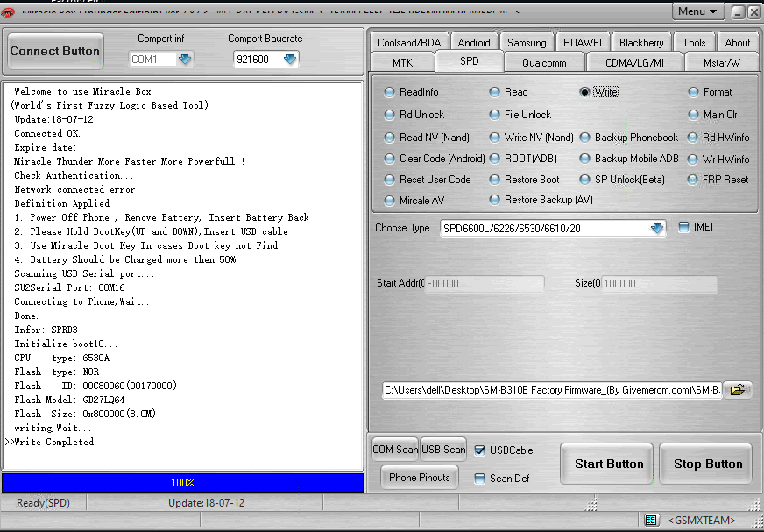Open Phone Pinouts button
The image size is (764, 532).
[x=419, y=478]
